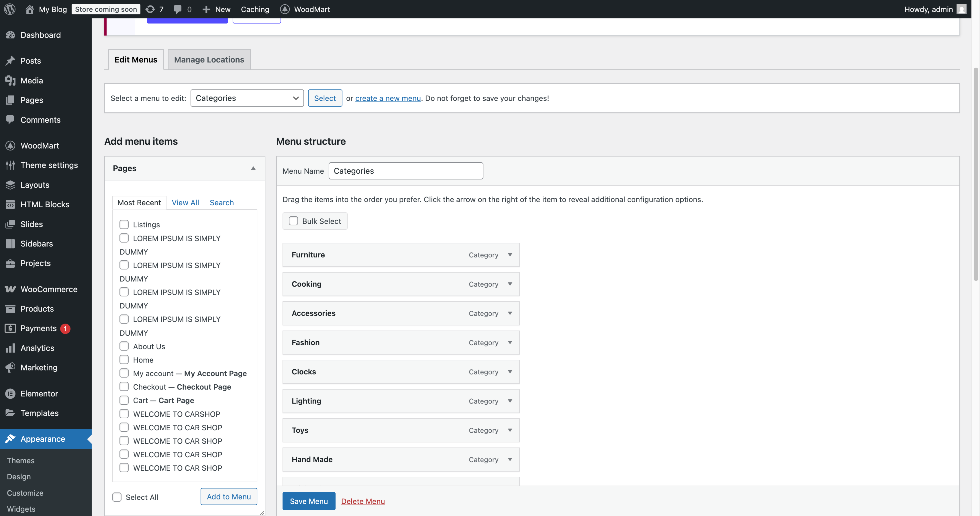Tick the About Us page checkbox
The width and height of the screenshot is (980, 516).
pos(124,346)
